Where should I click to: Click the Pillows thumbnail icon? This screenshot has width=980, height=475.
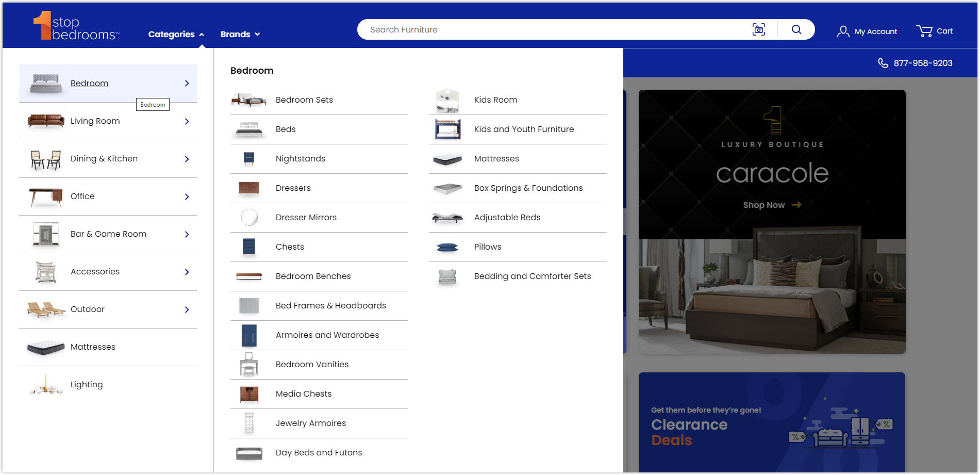(447, 247)
